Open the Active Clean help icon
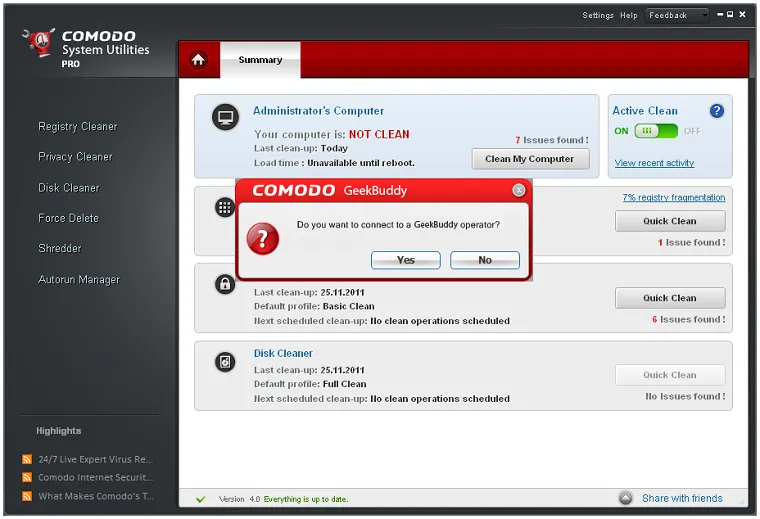 pos(716,111)
